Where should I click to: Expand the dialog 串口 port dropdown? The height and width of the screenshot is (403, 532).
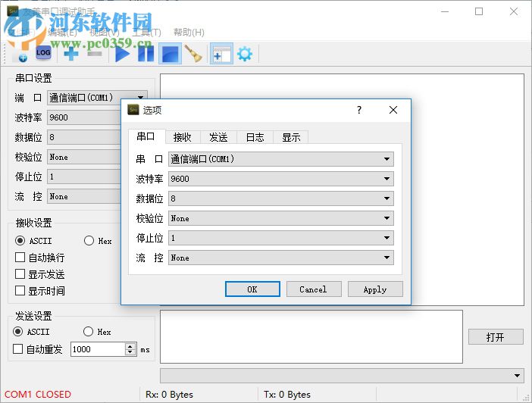(281, 159)
